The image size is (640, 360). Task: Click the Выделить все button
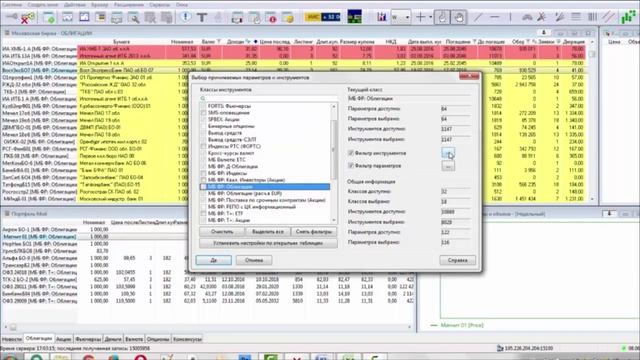pyautogui.click(x=268, y=232)
